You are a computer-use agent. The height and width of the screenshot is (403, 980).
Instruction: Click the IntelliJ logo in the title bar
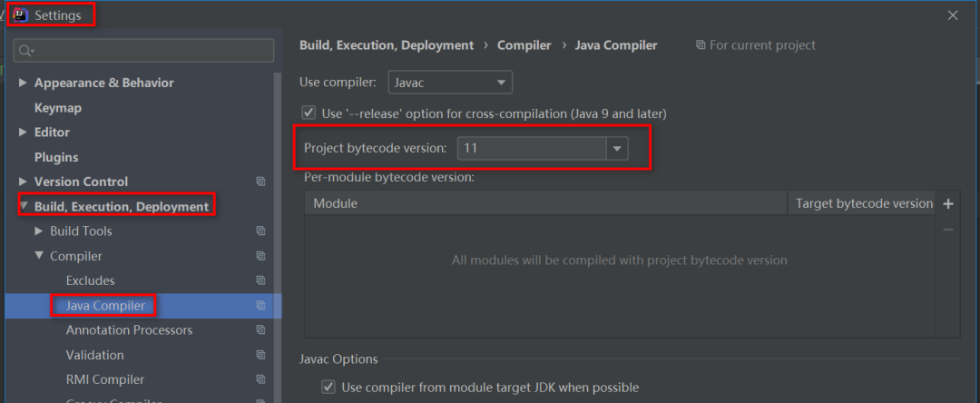[x=19, y=15]
